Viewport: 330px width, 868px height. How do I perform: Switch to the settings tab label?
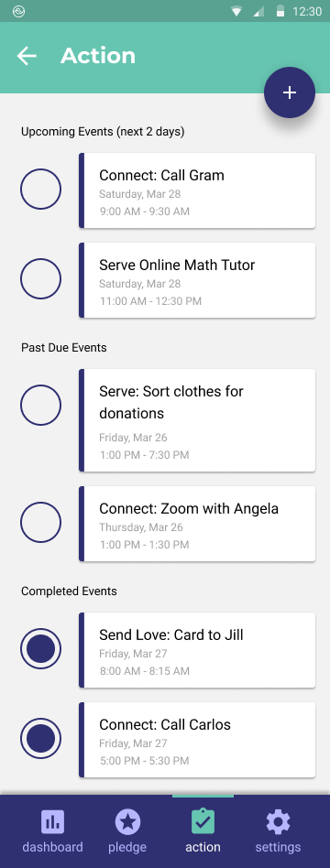click(x=278, y=847)
